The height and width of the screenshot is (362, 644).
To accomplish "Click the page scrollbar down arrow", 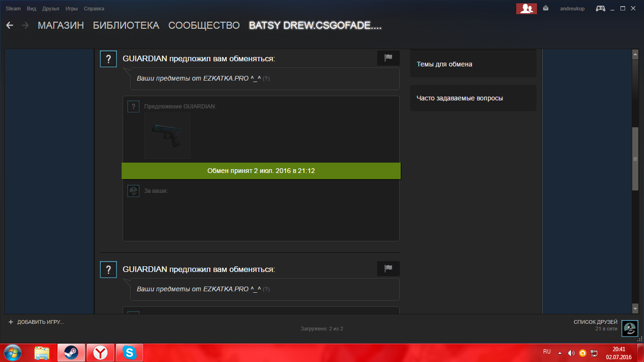I will click(x=635, y=308).
